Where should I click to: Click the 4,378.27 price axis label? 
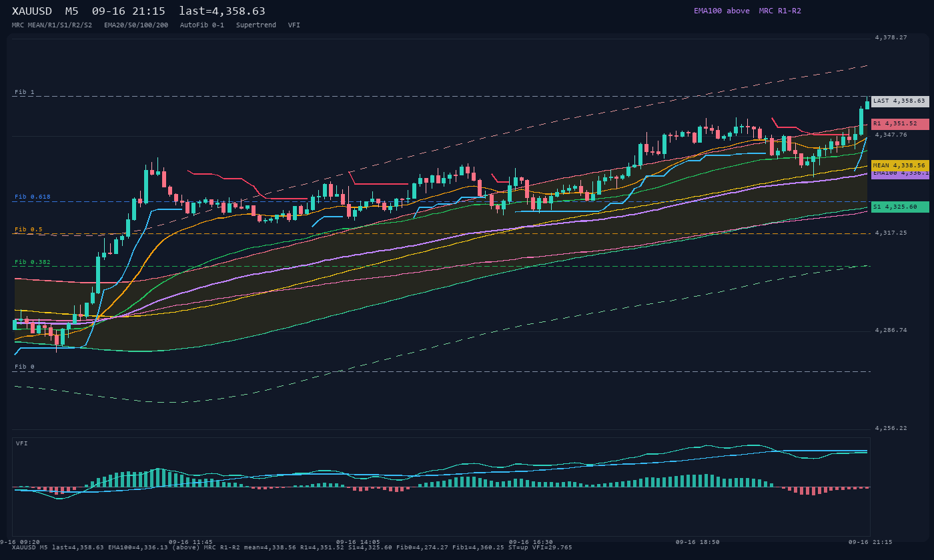click(x=891, y=37)
